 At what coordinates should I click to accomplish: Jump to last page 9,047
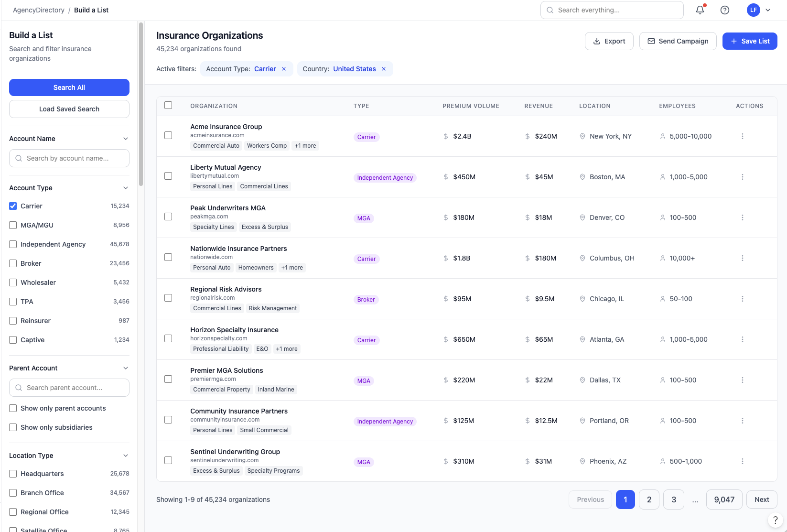point(724,499)
